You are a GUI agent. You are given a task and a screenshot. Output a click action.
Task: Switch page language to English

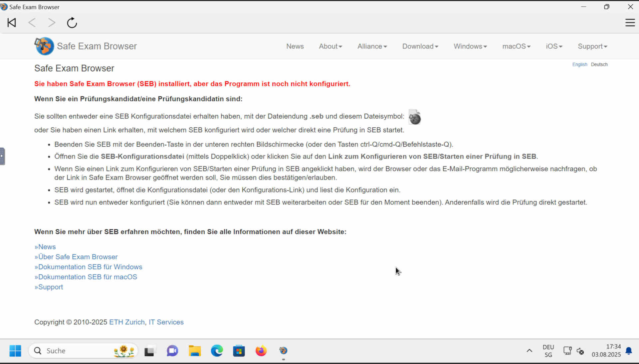click(x=580, y=64)
